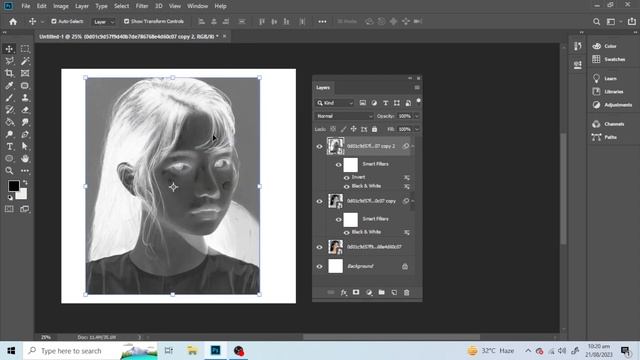Create new fill or adjustment layer icon
Image resolution: width=640 pixels, height=360 pixels.
coord(369,293)
